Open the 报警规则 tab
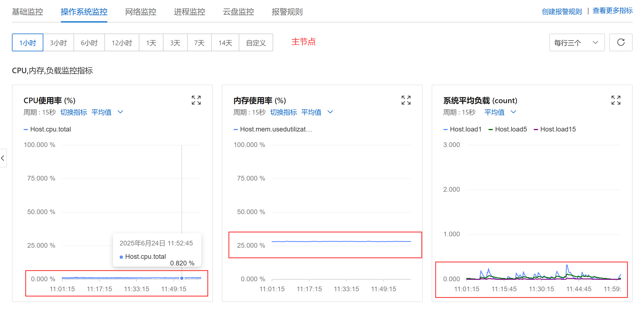Viewport: 644px width, 309px height. click(287, 12)
